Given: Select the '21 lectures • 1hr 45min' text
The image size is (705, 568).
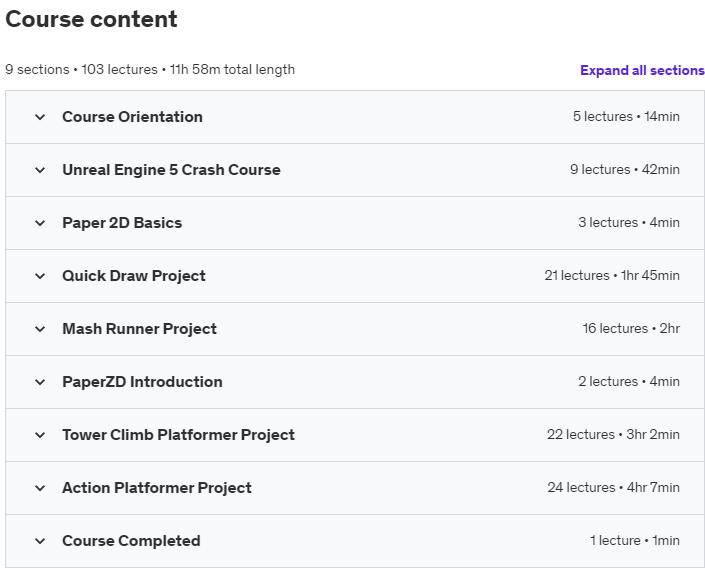Looking at the screenshot, I should pos(612,276).
